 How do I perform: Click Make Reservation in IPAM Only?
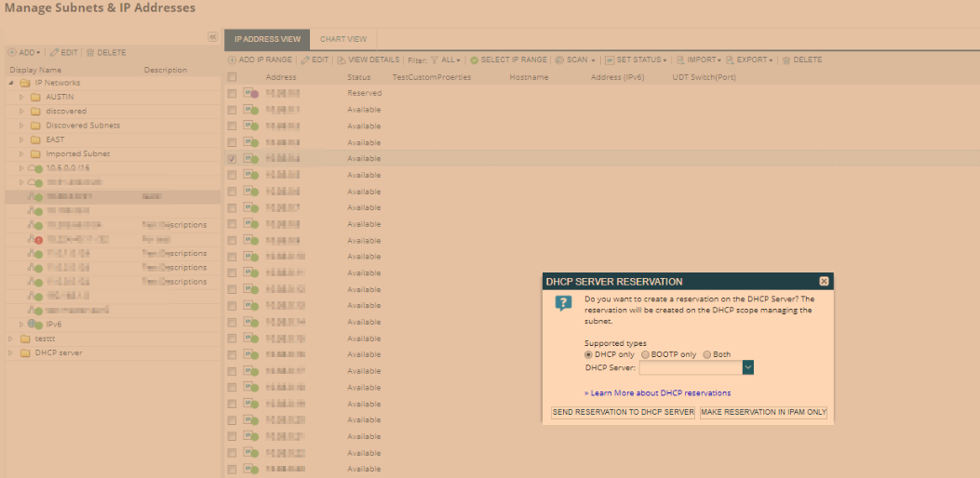click(x=764, y=412)
